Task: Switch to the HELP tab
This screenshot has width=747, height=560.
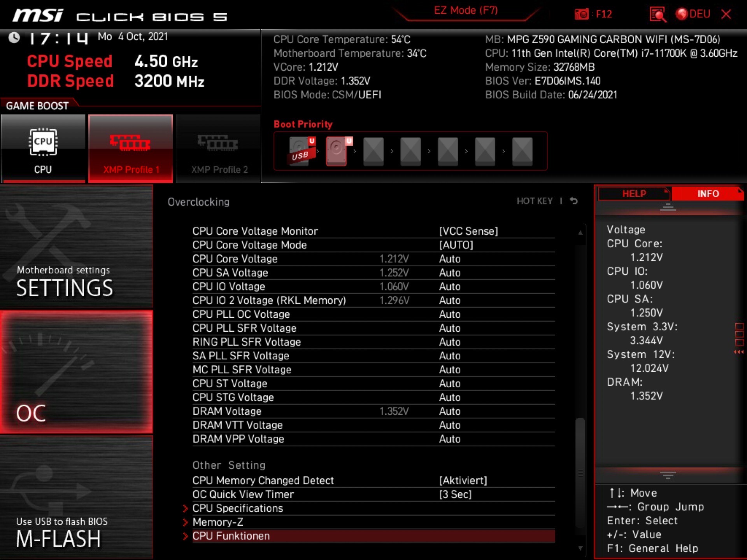Action: pos(634,194)
